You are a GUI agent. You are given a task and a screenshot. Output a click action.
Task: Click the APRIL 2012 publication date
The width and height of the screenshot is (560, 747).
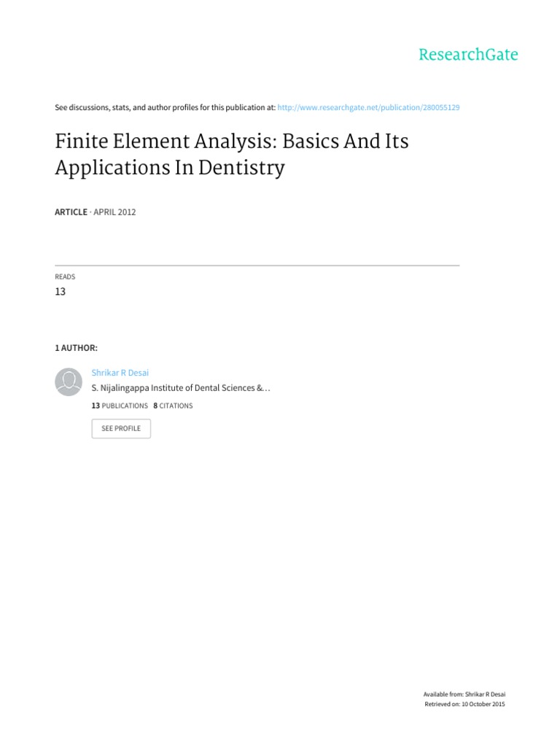(113, 212)
